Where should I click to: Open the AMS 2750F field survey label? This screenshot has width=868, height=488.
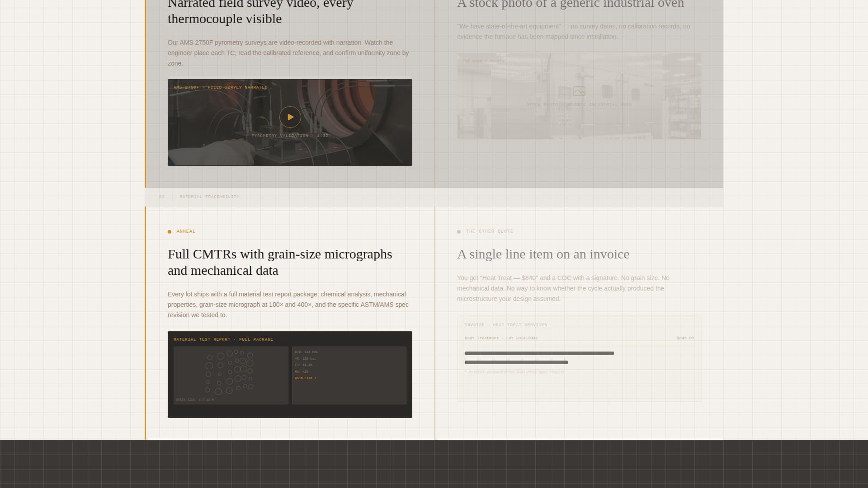220,87
